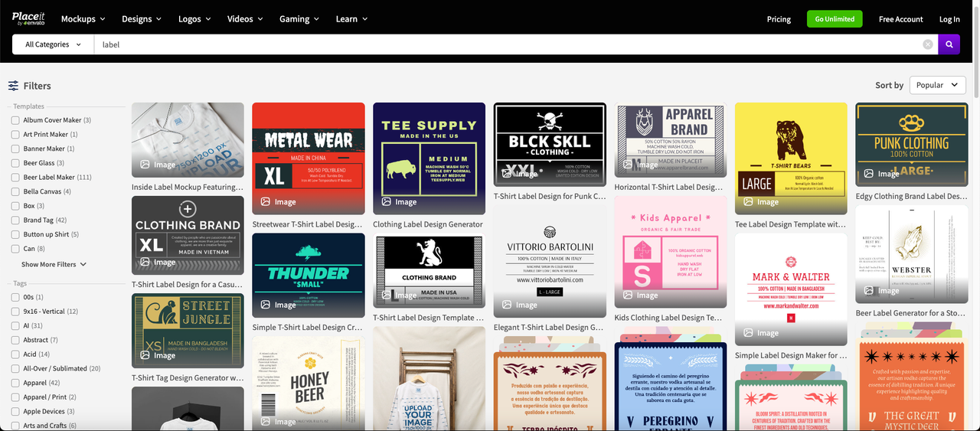
Task: Open the black-and-white lion Clothing Brand thumbnail
Action: pyautogui.click(x=429, y=271)
